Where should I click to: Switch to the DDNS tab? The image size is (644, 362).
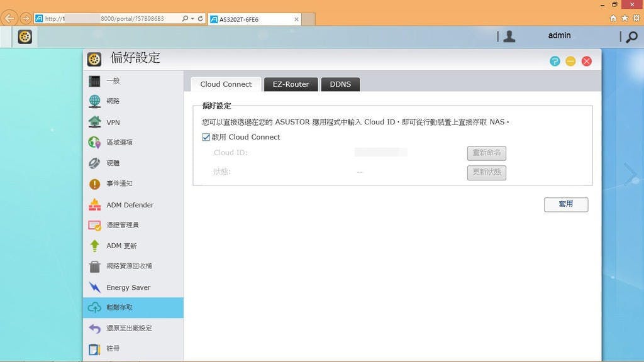(340, 84)
